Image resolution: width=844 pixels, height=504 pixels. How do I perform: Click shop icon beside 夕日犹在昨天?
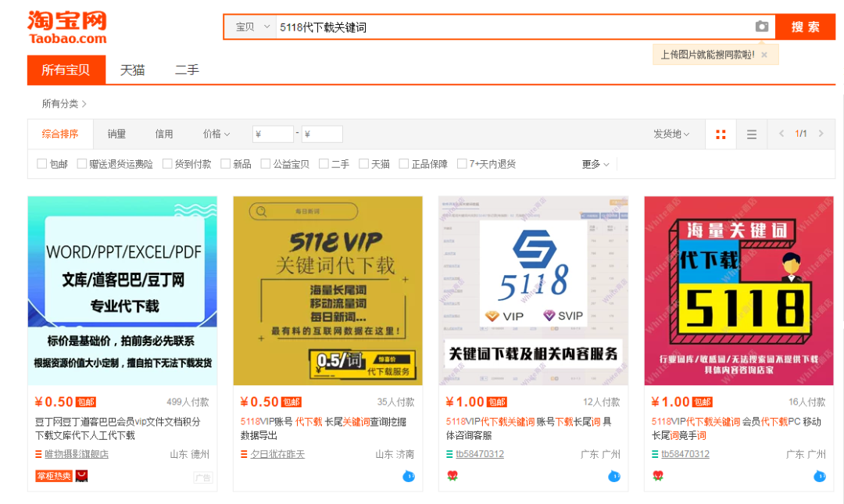click(x=244, y=454)
